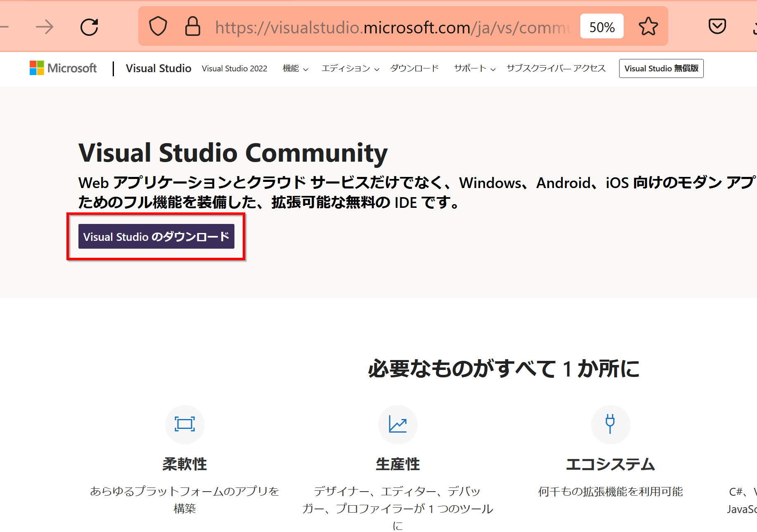Click the Microsoft logo

[63, 68]
